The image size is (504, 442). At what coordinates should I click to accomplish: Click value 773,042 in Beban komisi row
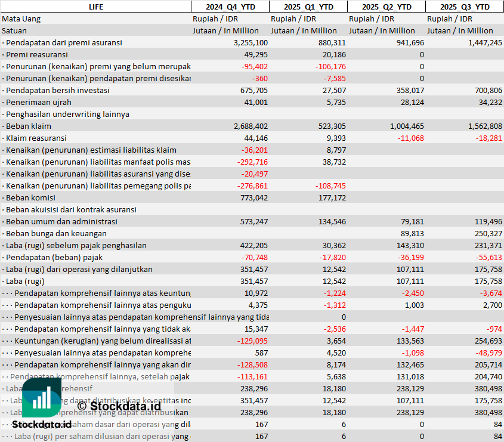pyautogui.click(x=254, y=197)
